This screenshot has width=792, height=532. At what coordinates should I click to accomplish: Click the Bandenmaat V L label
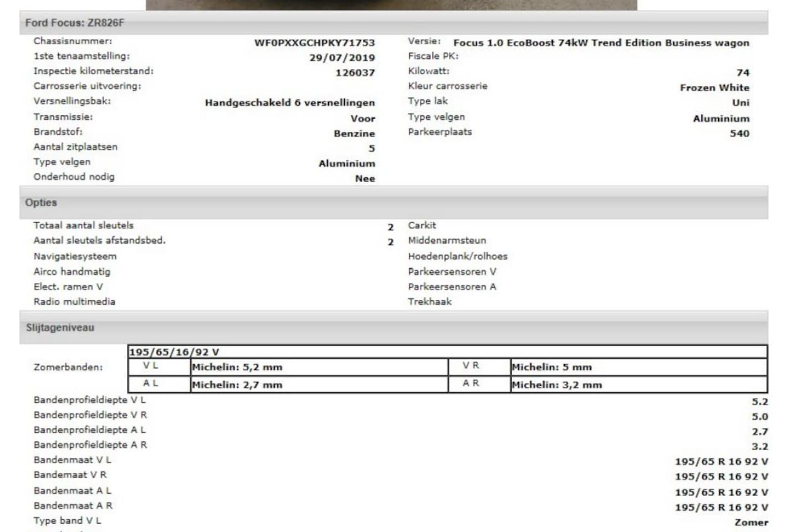(72, 459)
